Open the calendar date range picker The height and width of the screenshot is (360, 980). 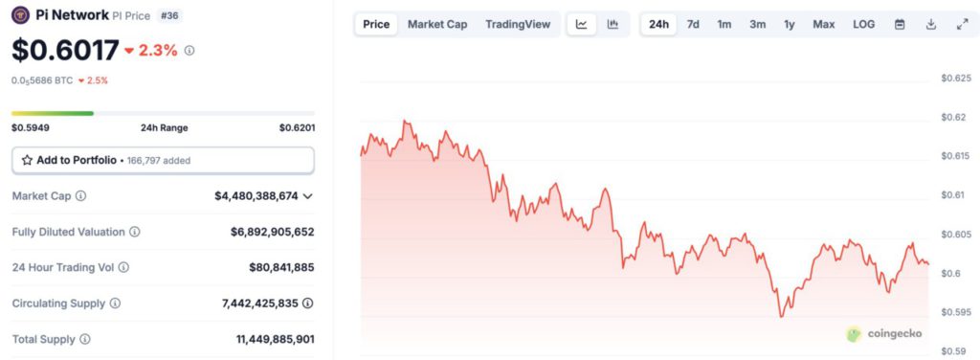tap(900, 24)
